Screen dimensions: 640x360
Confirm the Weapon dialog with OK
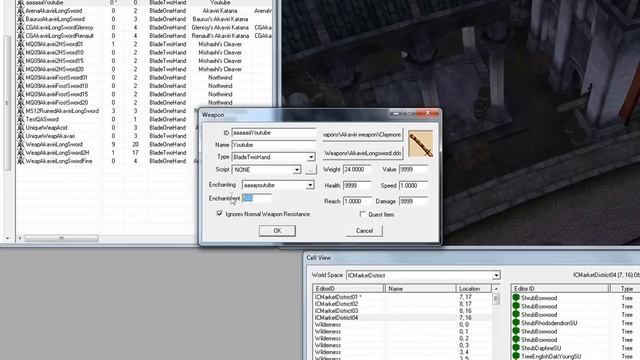(x=277, y=231)
